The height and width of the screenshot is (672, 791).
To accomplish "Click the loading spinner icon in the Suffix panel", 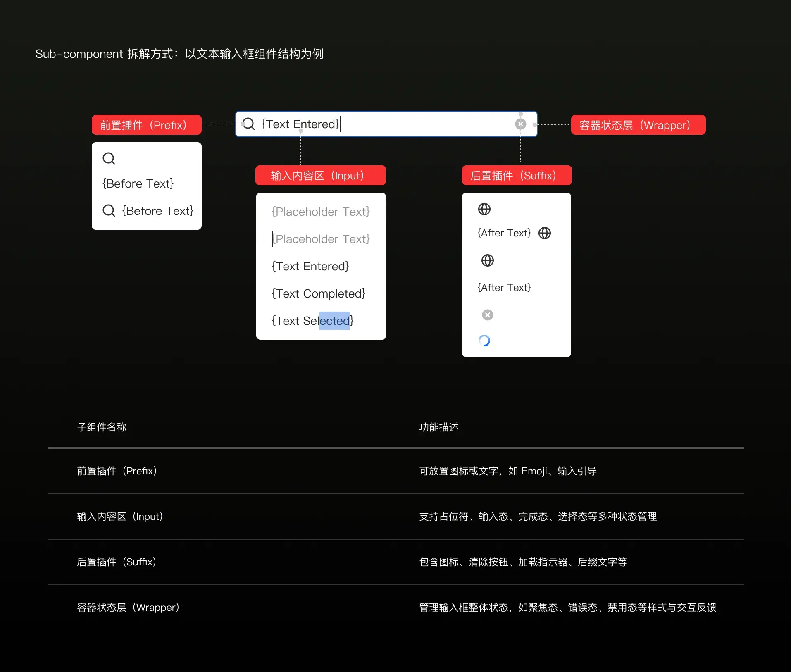I will tap(484, 340).
